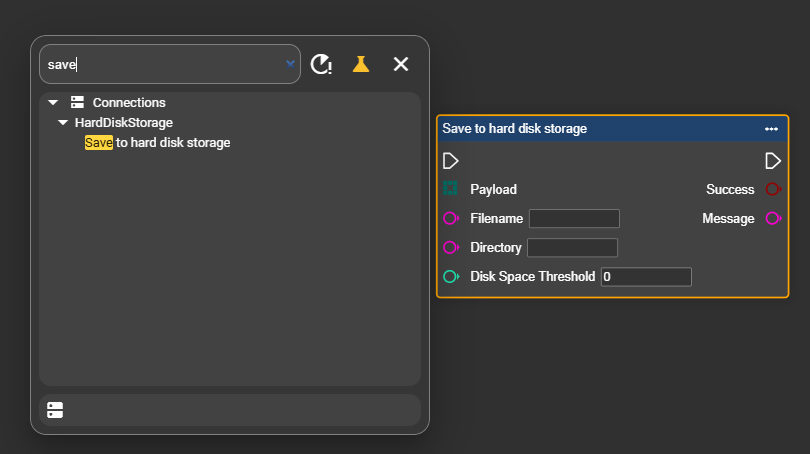Viewport: 810px width, 454px height.
Task: Click the Filename input pin
Action: [x=451, y=219]
